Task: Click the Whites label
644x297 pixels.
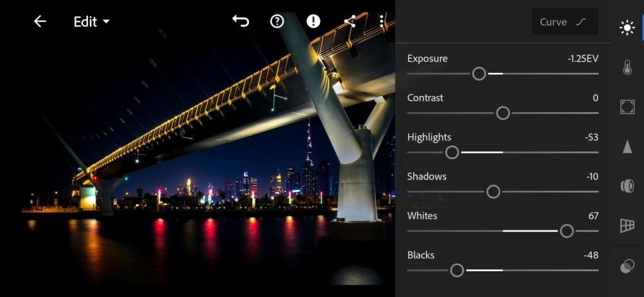Action: click(422, 216)
